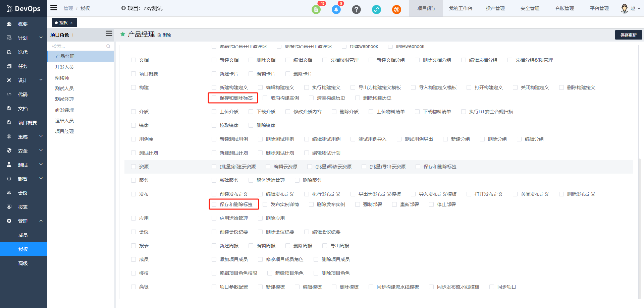The height and width of the screenshot is (308, 644).
Task: Check the 保存和删除标签 box in 构建 row
Action: coord(214,98)
